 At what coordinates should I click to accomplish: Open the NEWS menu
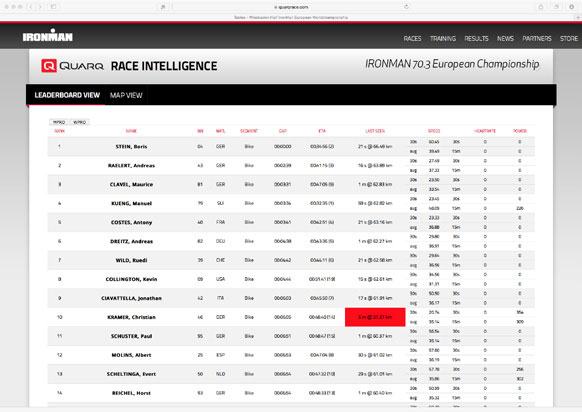click(505, 38)
